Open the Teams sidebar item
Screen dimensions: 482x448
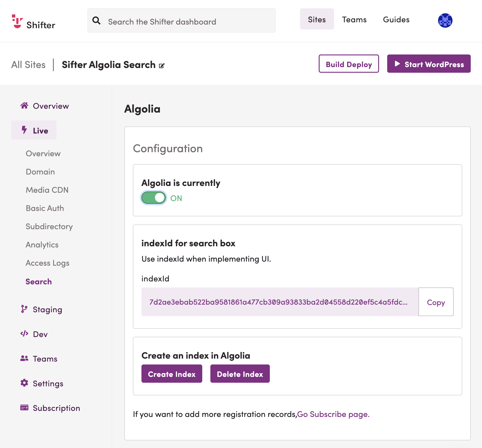coord(39,359)
